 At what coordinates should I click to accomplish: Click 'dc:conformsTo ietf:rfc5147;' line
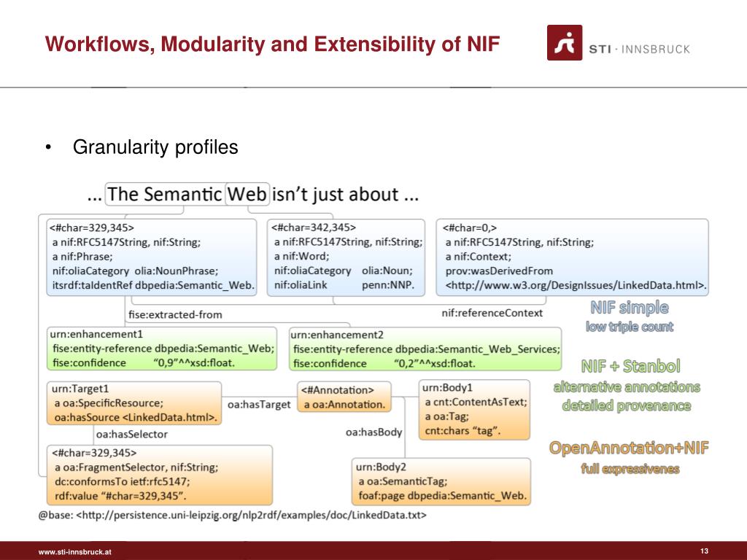tap(122, 481)
